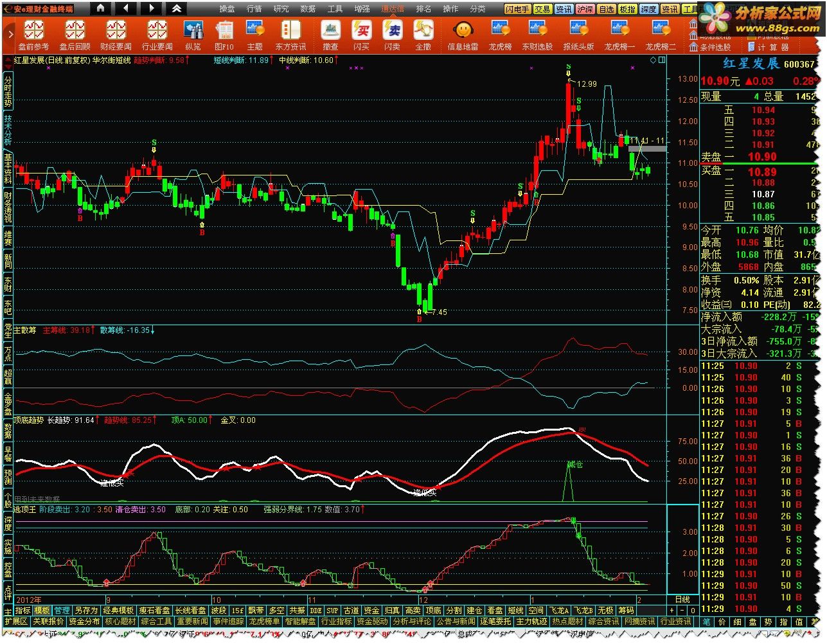
Task: Open the 条件选股 toolbar item
Action: tap(711, 47)
